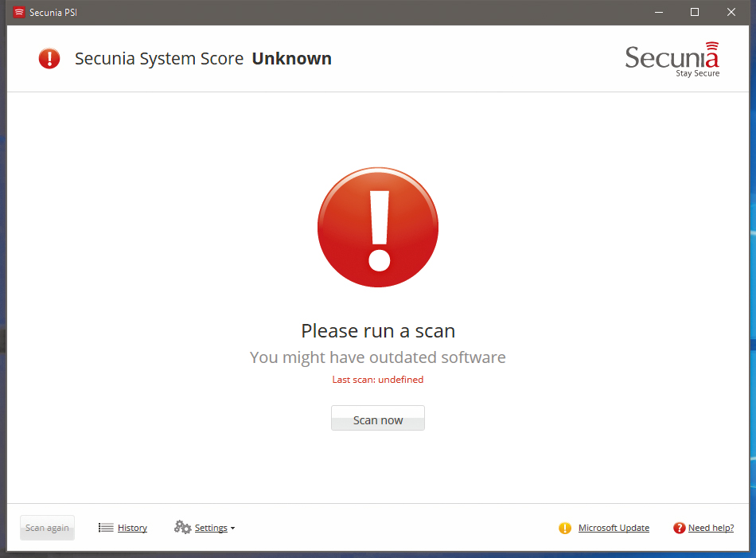Click the Settings gear icon
756x558 pixels.
(x=182, y=528)
